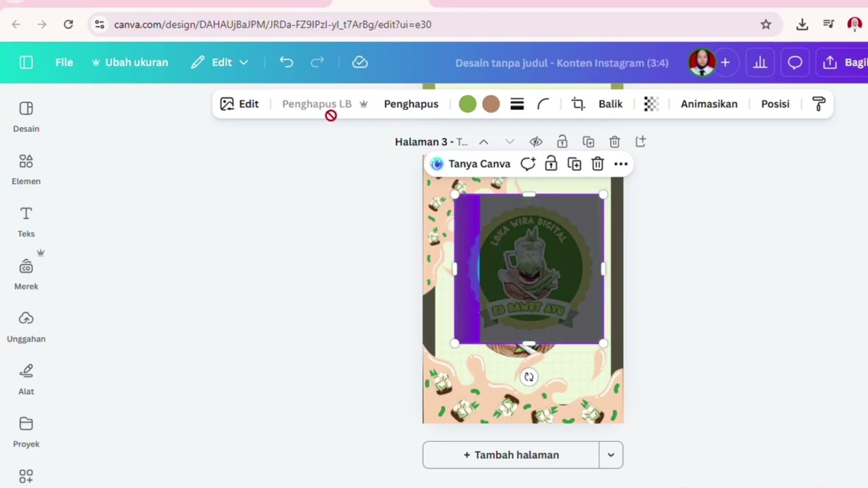Open Merek brand tab in sidebar
The image size is (868, 488).
click(26, 274)
